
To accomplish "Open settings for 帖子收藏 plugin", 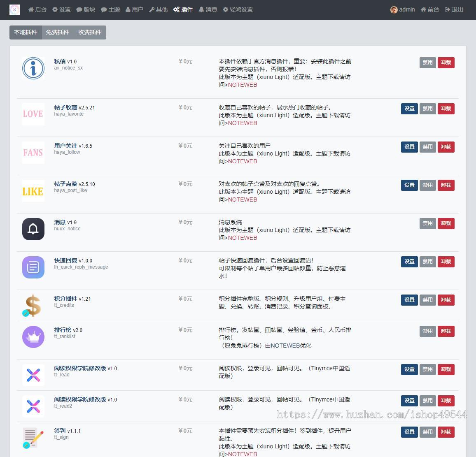I will [409, 109].
